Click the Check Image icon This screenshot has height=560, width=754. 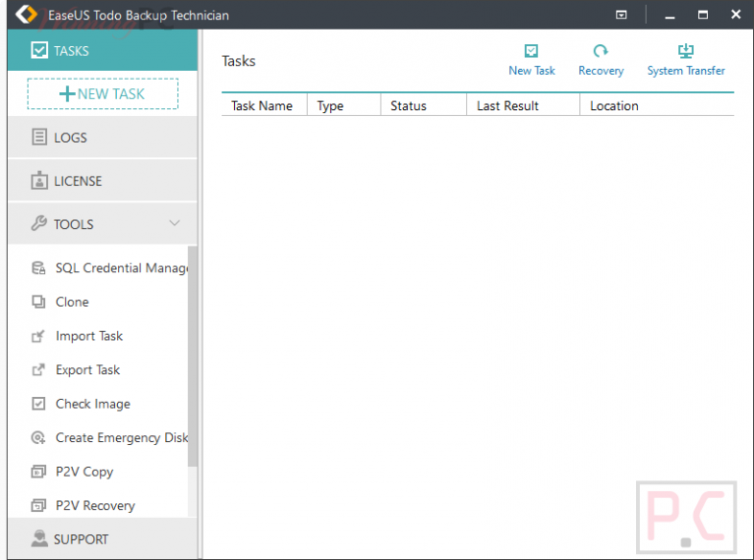(x=38, y=404)
